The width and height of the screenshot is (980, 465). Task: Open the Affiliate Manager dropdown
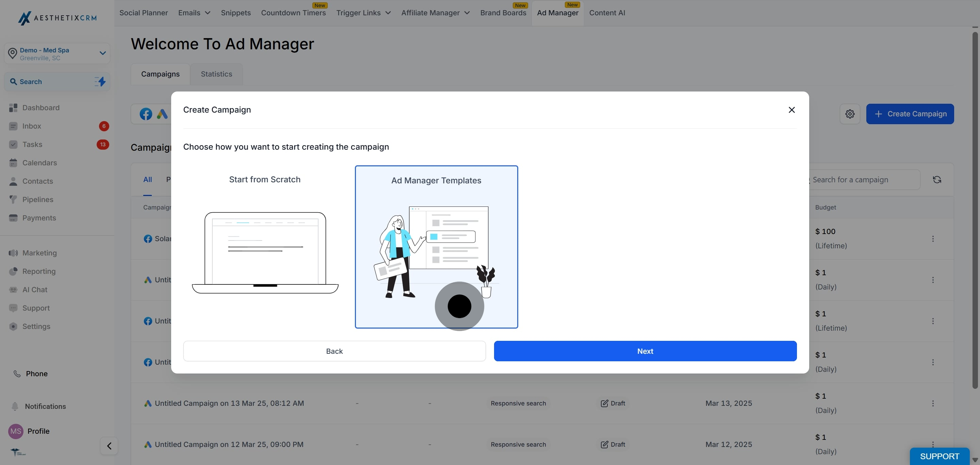click(x=435, y=13)
